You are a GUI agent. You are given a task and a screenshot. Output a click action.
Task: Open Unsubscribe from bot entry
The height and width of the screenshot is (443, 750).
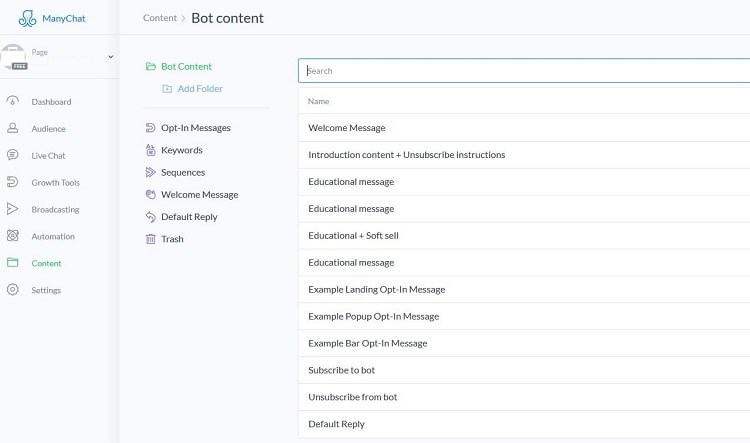tap(524, 397)
